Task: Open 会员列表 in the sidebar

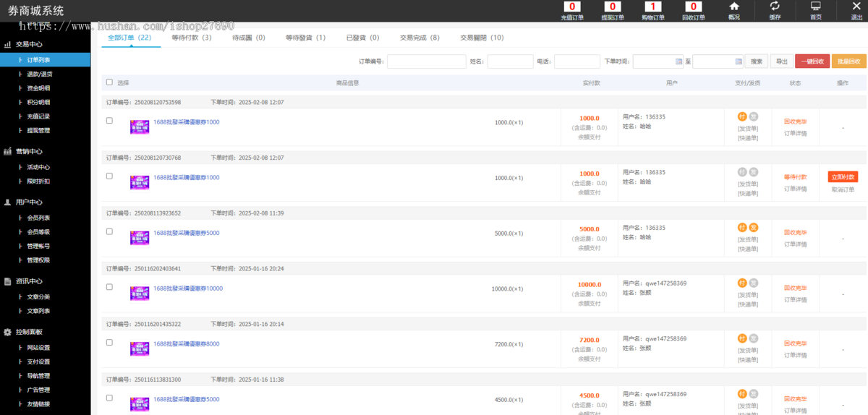Action: [x=39, y=218]
